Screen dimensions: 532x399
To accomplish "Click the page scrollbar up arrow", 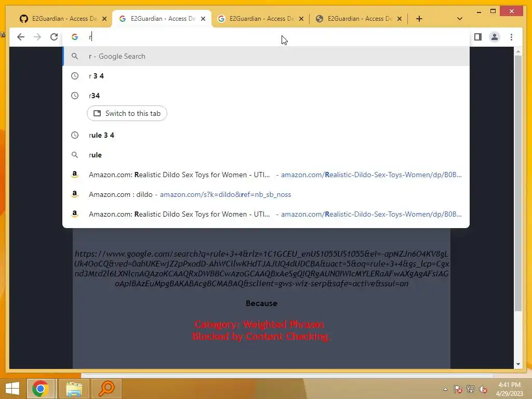I will 518,51.
